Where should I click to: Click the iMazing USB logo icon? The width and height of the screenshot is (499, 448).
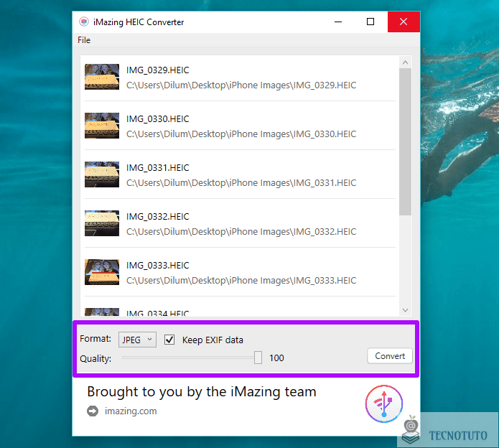[384, 403]
